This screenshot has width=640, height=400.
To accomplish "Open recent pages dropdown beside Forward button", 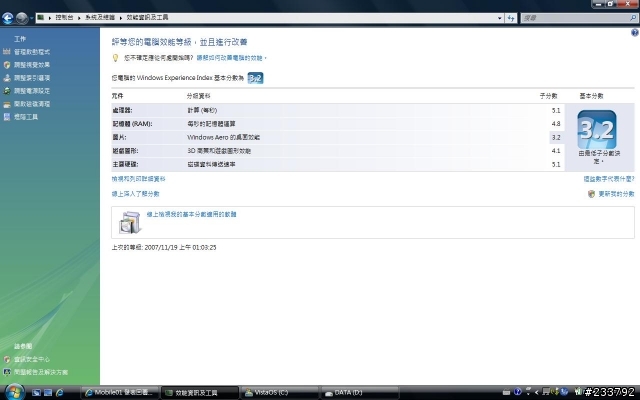I will click(x=31, y=18).
